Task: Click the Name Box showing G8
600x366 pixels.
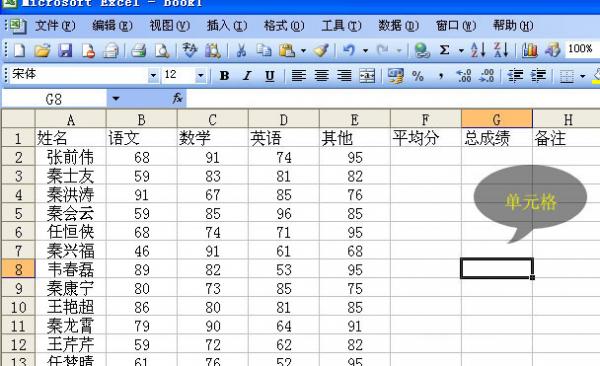Action: [54, 99]
